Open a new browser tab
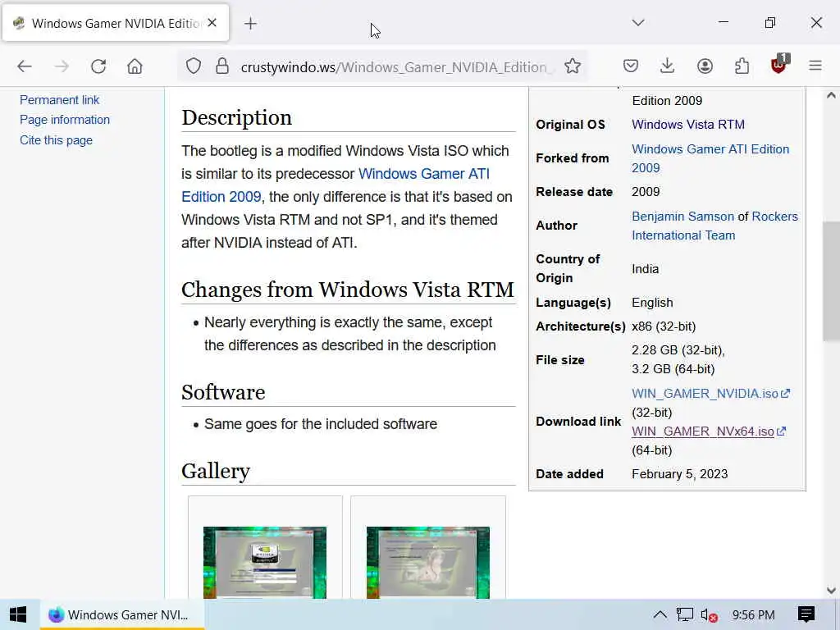Image resolution: width=840 pixels, height=630 pixels. coord(250,24)
